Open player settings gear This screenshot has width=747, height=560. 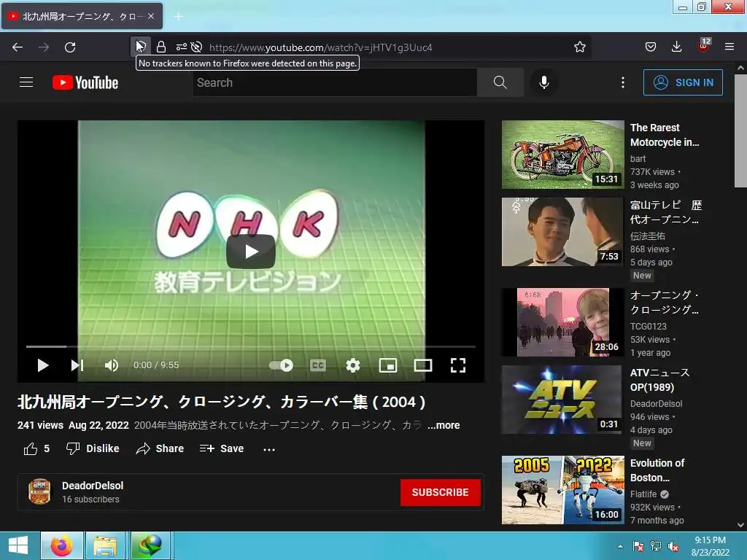[x=353, y=365]
